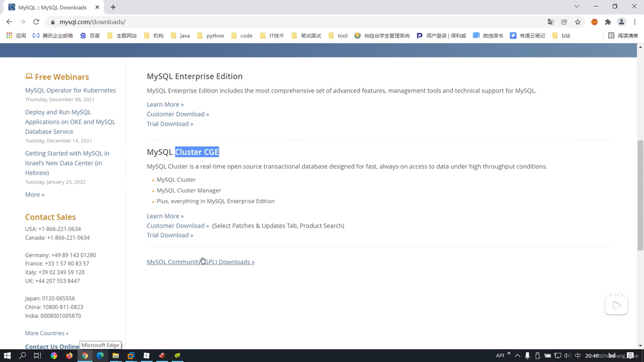The height and width of the screenshot is (362, 644).
Task: Expand the tab search chevron
Action: 577,6
